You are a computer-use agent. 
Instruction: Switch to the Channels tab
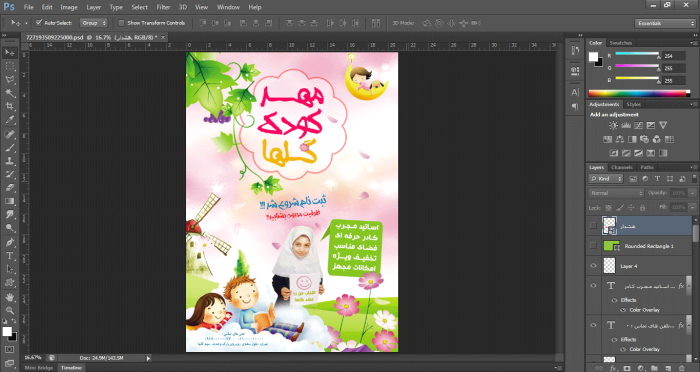pos(622,167)
